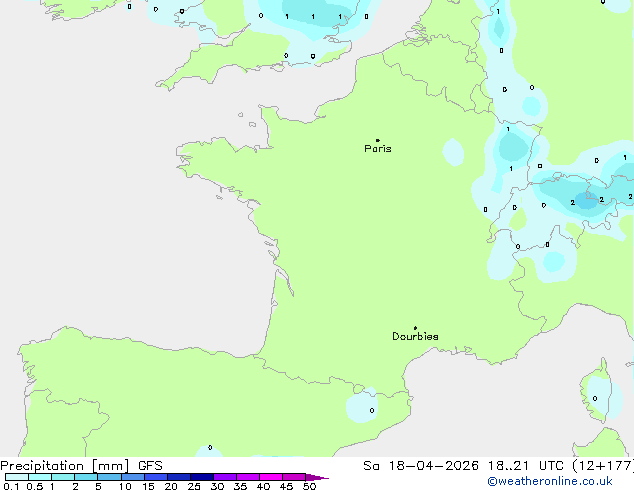Pick the 40–45 mm magenta legend swatch
The width and height of the screenshot is (634, 490).
(271, 477)
